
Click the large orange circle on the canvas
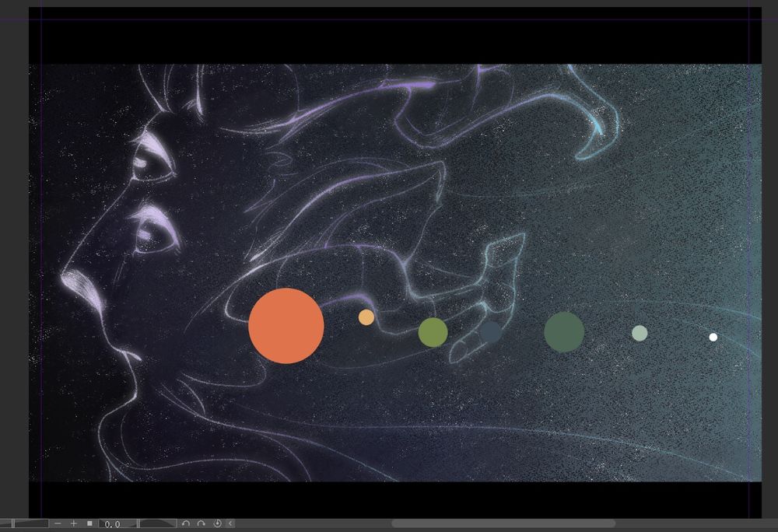pos(286,326)
